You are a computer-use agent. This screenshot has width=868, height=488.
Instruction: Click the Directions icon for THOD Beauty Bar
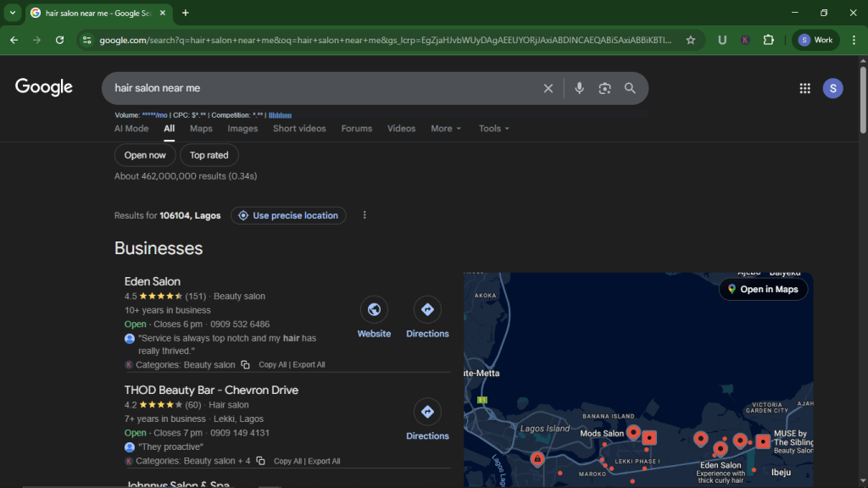point(427,412)
